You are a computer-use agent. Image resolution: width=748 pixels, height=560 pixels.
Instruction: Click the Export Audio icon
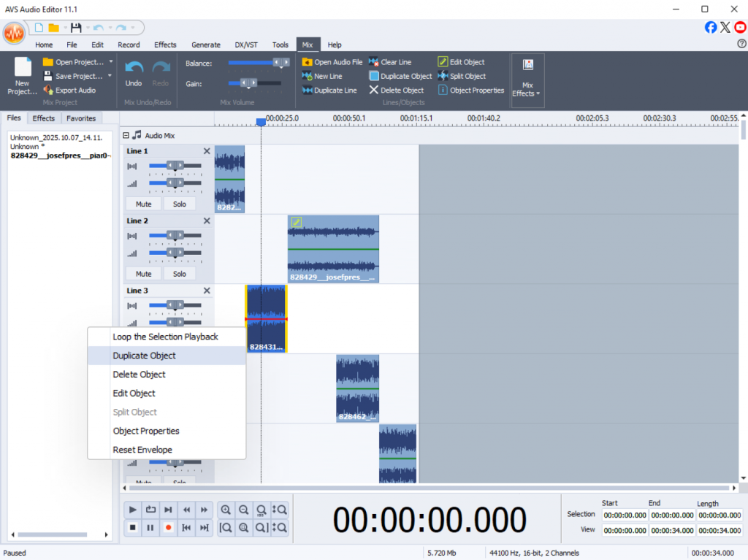[48, 91]
